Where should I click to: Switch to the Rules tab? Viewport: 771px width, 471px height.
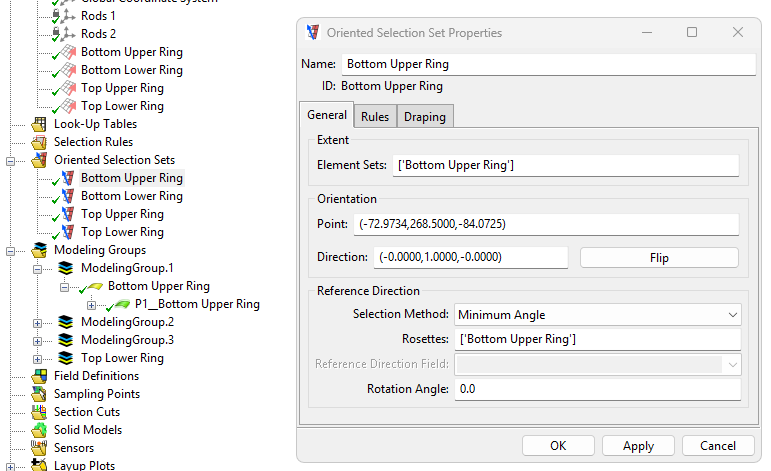coord(375,117)
